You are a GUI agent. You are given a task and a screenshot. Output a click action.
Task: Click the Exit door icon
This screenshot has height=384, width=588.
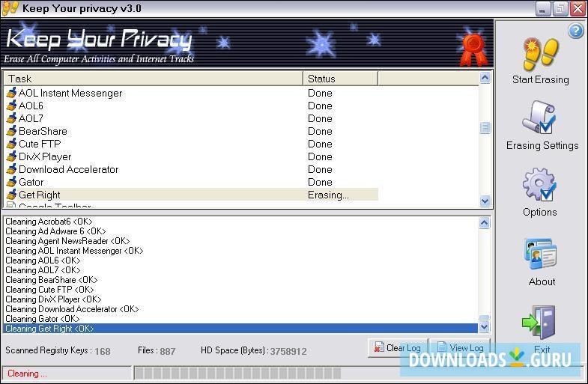539,321
